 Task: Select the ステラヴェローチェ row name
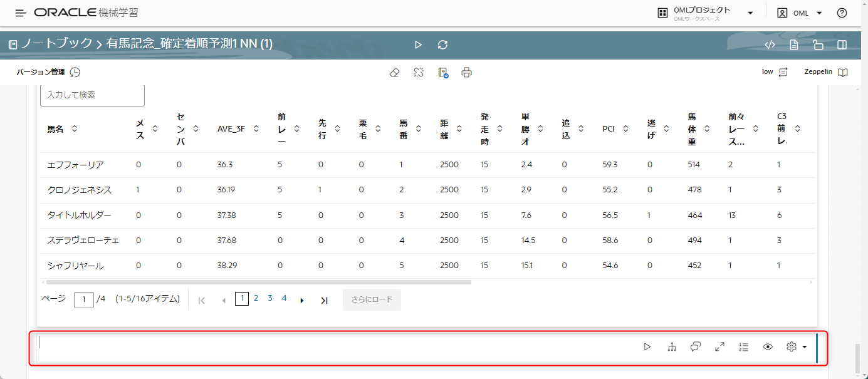[x=83, y=241]
